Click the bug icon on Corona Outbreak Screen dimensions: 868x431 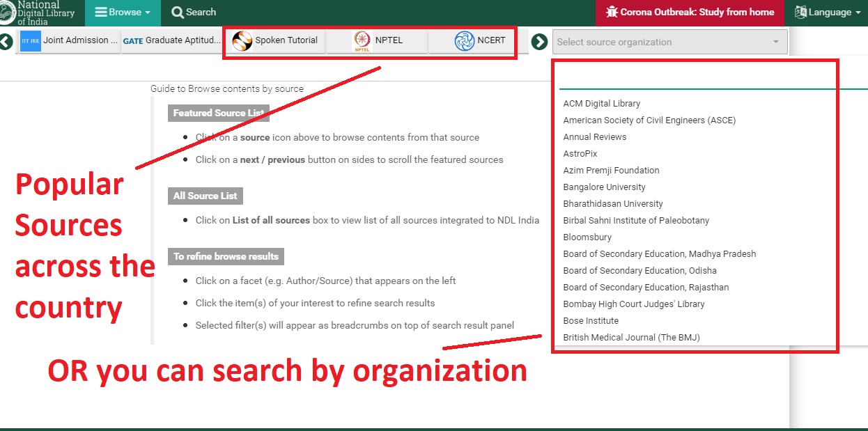pos(612,13)
